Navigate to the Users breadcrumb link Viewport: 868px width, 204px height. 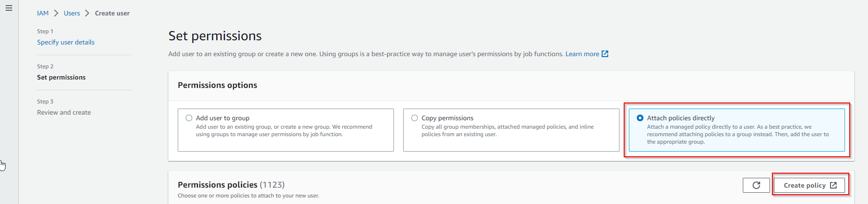pyautogui.click(x=72, y=13)
